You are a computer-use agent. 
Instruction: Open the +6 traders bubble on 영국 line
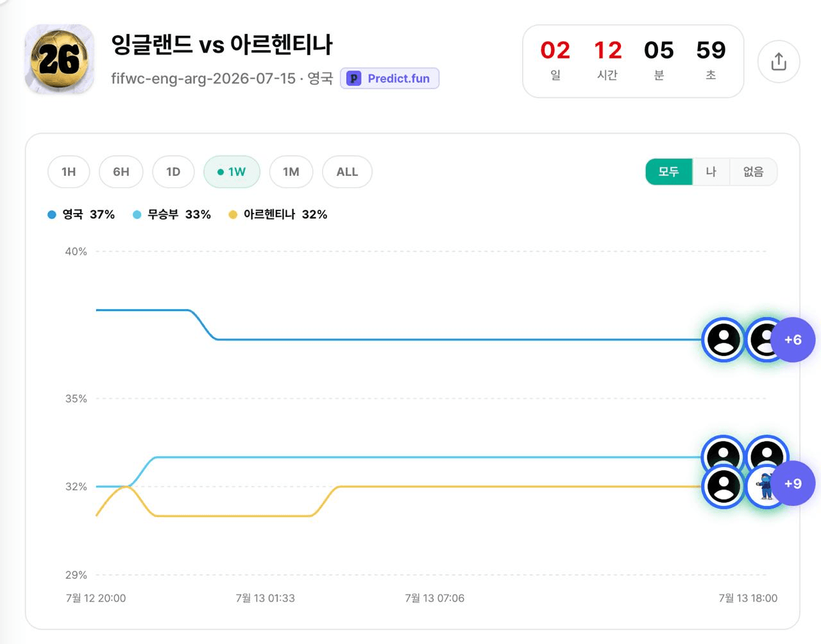click(x=793, y=340)
